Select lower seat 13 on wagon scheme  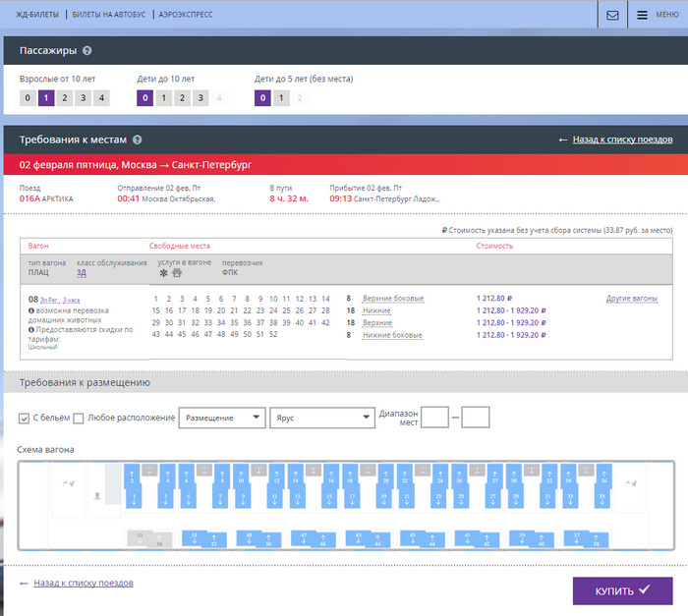click(298, 499)
